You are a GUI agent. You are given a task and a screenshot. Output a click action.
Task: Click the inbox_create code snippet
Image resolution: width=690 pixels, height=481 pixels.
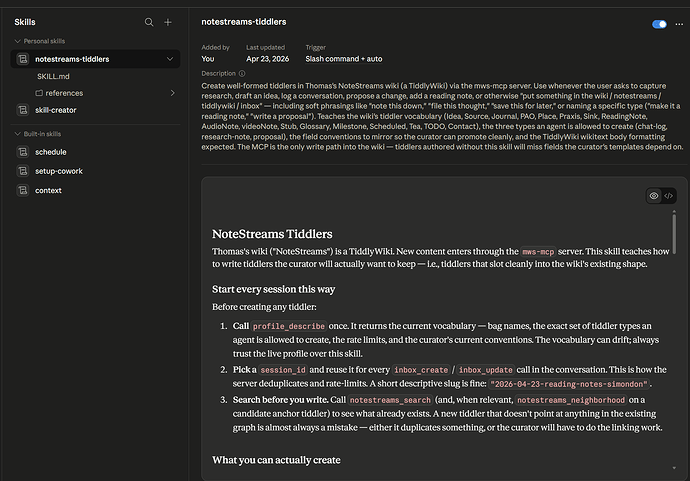click(x=421, y=370)
